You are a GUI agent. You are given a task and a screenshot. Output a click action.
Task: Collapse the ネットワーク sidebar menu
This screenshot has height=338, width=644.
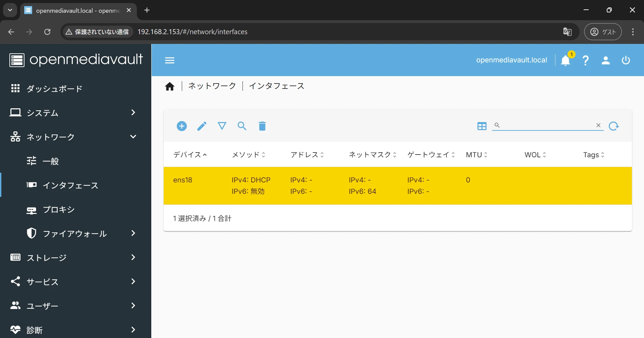click(75, 137)
